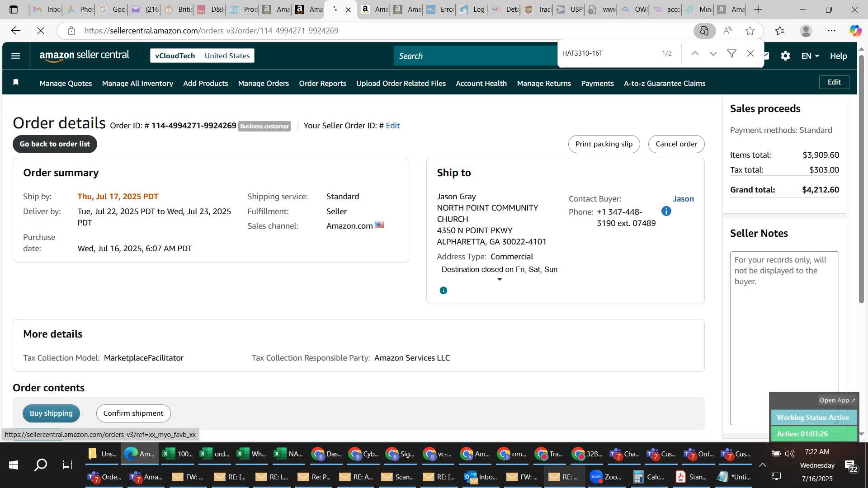The height and width of the screenshot is (488, 868).
Task: Open Zoom from taskbar
Action: [x=605, y=477]
